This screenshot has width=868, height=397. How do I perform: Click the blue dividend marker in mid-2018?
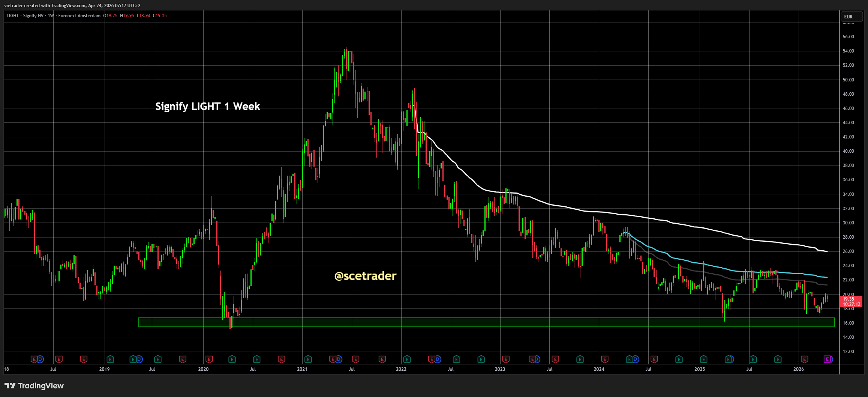tap(40, 359)
